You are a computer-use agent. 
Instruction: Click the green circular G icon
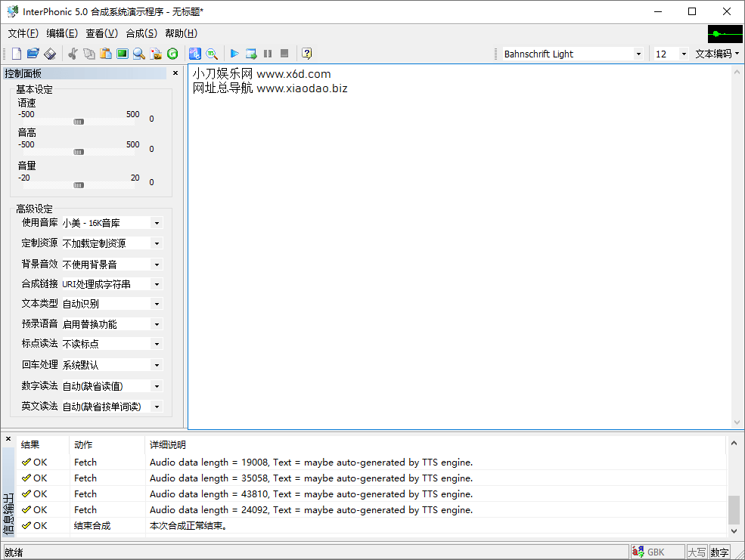click(172, 54)
